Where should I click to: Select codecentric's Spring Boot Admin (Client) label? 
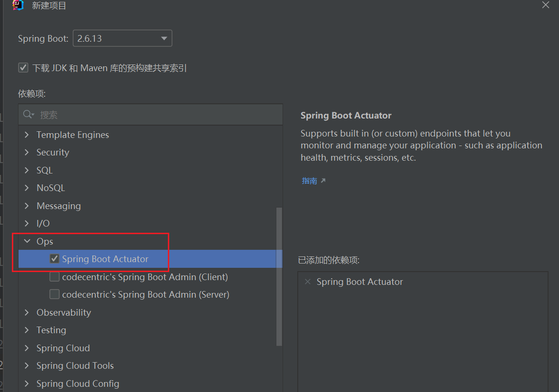[x=145, y=277]
